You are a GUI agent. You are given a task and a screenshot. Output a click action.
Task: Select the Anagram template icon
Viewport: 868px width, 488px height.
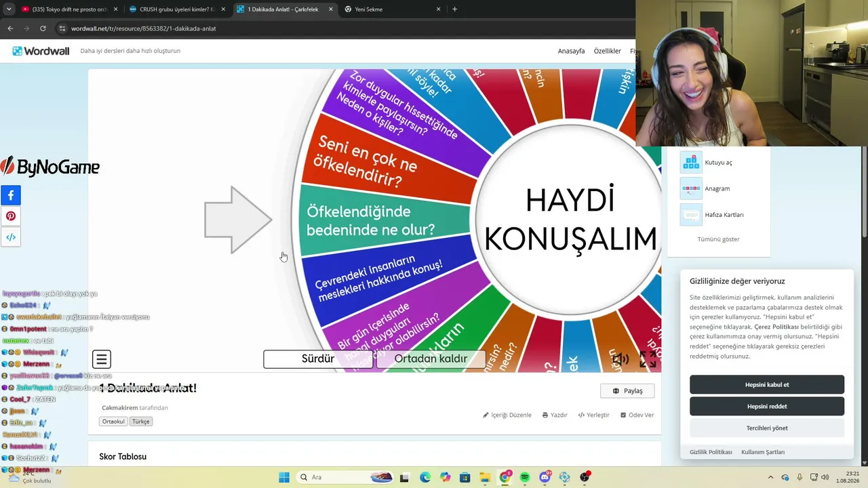(x=691, y=188)
